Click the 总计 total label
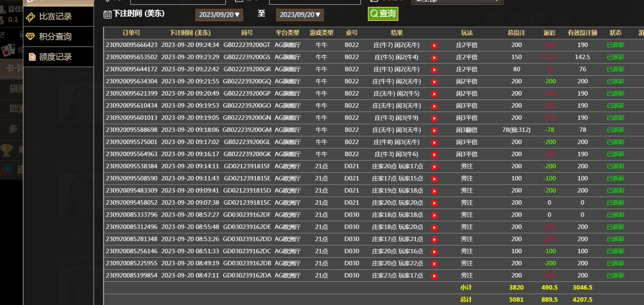This screenshot has width=644, height=305. [x=466, y=299]
